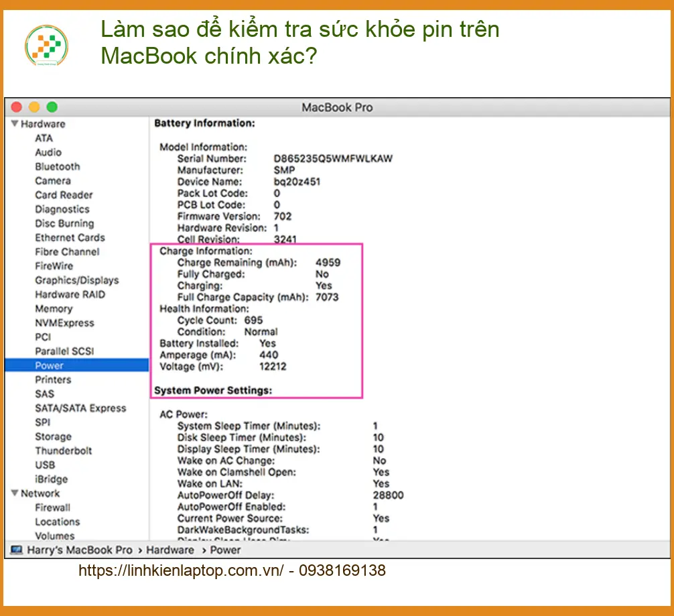The image size is (674, 616).
Task: Open Storage hardware info
Action: coord(54,436)
